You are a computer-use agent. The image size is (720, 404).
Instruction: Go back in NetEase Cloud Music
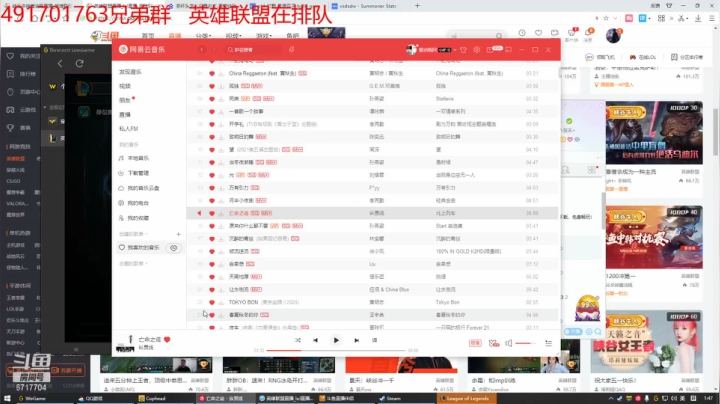click(x=202, y=50)
